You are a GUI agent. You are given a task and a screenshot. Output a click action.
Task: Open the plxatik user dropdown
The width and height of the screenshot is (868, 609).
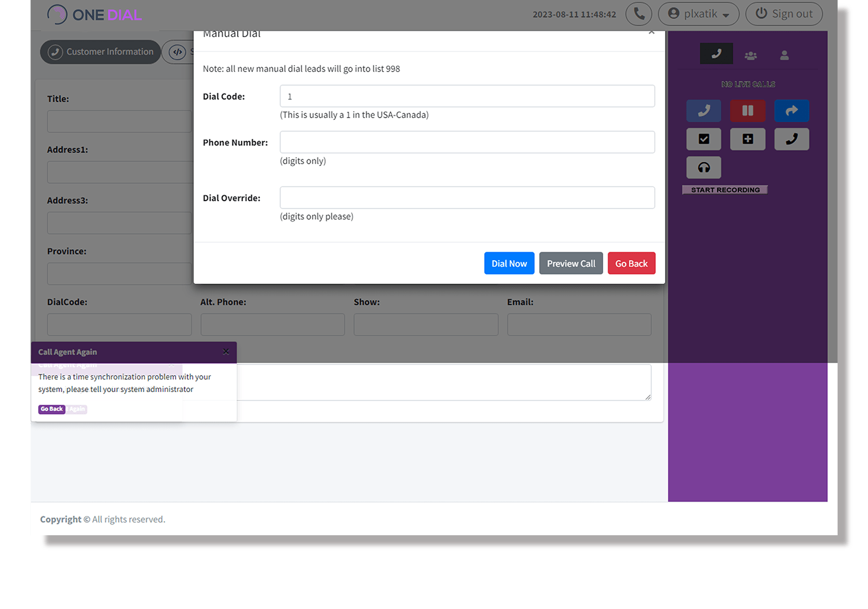point(698,14)
